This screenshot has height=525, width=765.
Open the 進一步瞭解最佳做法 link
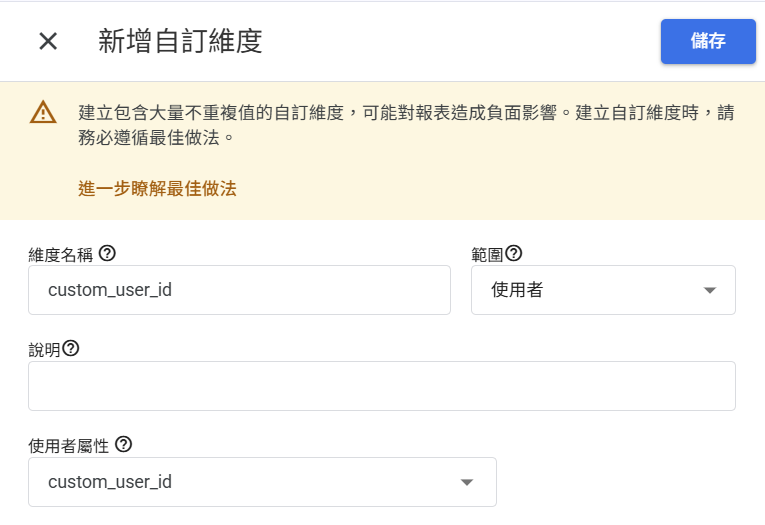point(157,188)
